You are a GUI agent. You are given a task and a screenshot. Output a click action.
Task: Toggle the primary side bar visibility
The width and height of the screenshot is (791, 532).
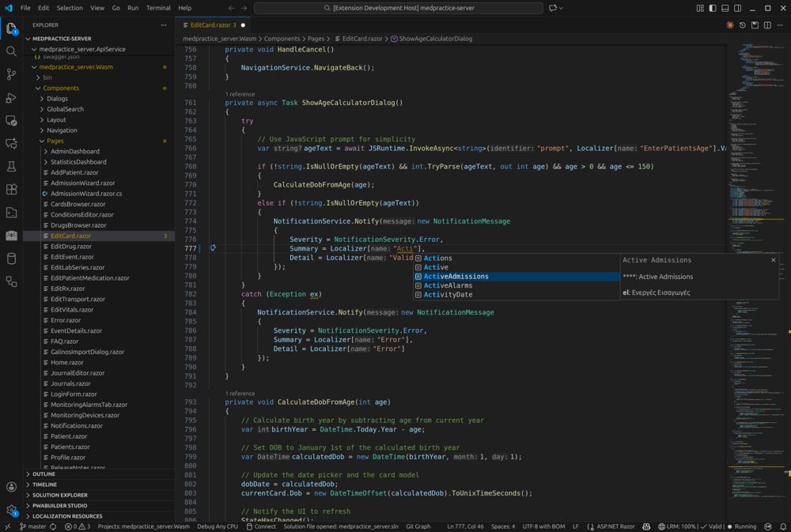coord(713,8)
